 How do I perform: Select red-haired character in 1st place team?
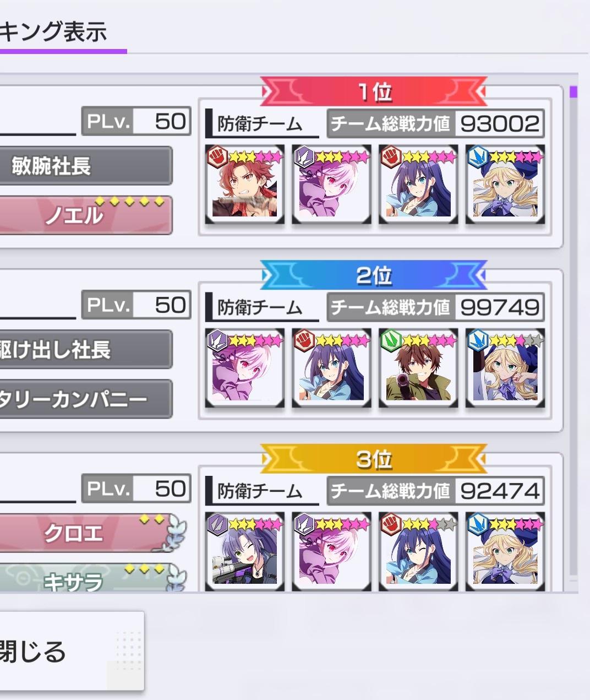coord(245,185)
